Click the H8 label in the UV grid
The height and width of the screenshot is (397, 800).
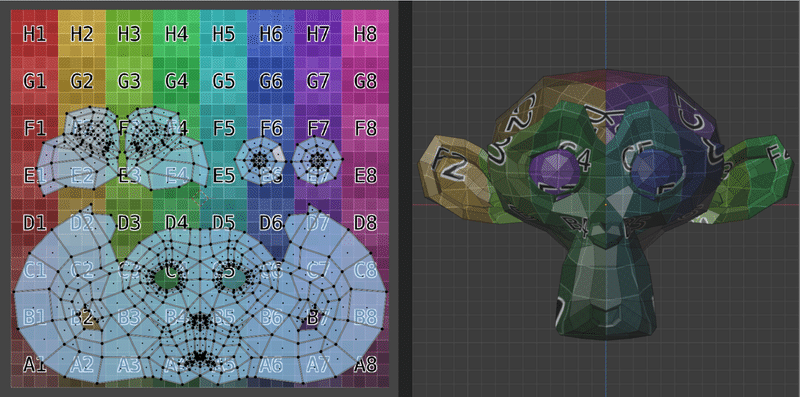coord(365,34)
